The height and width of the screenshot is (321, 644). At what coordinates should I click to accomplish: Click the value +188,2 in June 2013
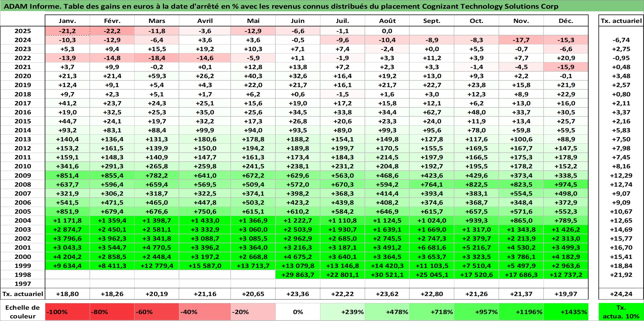(298, 139)
